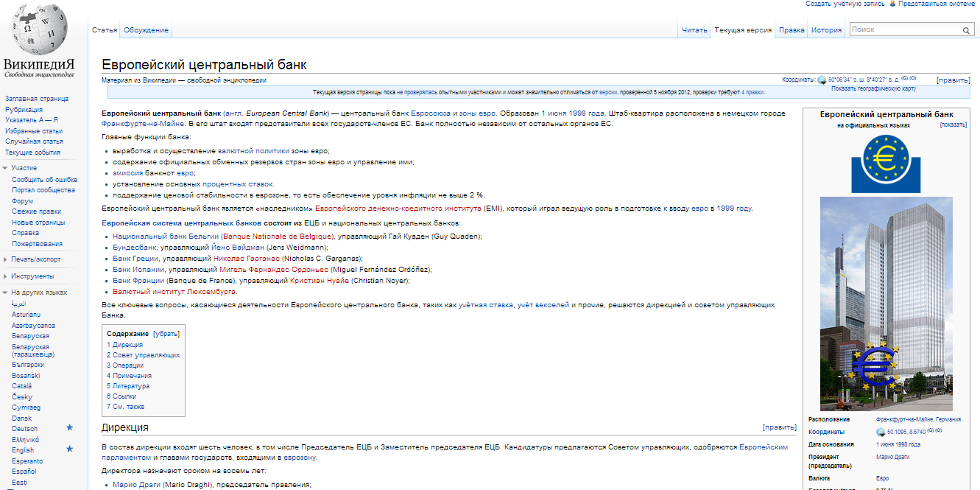The height and width of the screenshot is (490, 980).
Task: Jump to 4 Примечания in contents
Action: [x=129, y=376]
